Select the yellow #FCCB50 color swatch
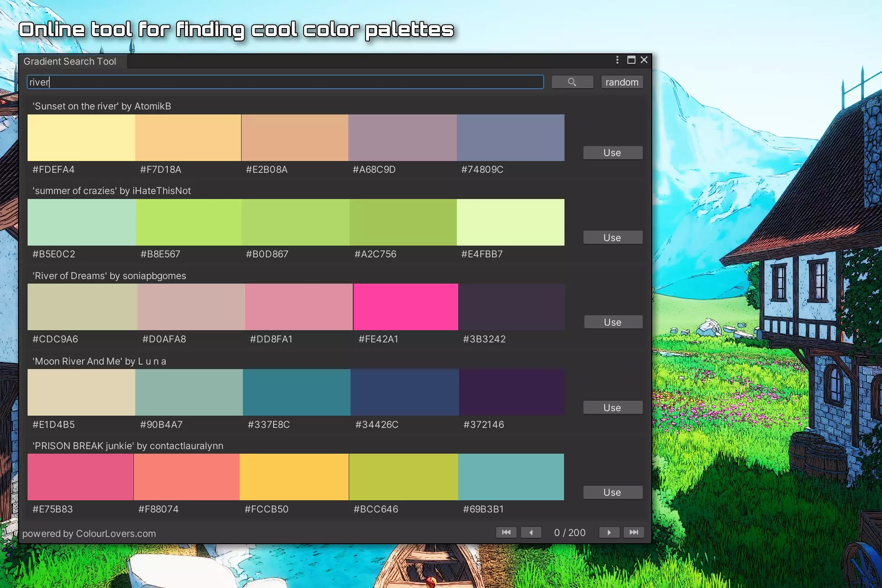This screenshot has height=588, width=882. (294, 477)
